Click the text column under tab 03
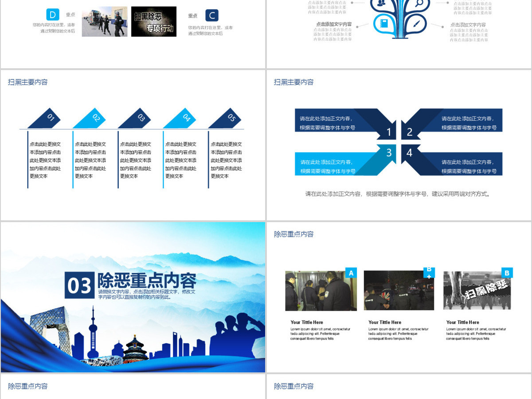Screen dimensions: 532x399 [x=136, y=160]
